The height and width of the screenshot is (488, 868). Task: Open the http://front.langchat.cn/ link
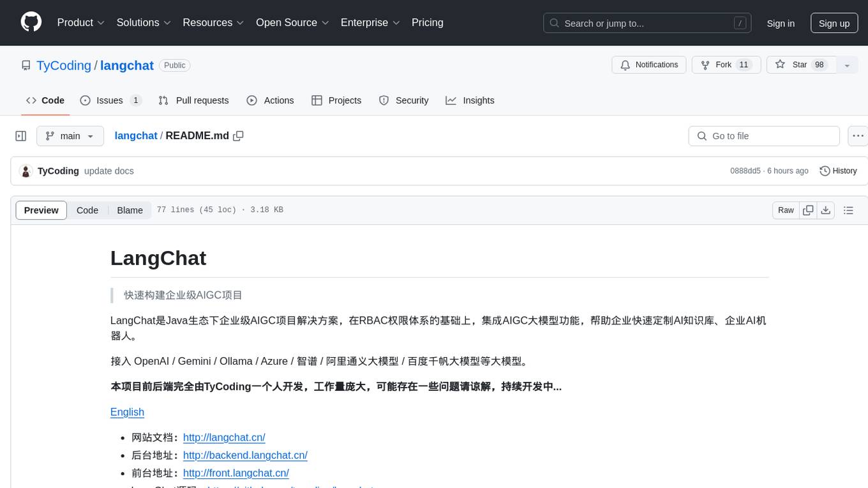236,473
